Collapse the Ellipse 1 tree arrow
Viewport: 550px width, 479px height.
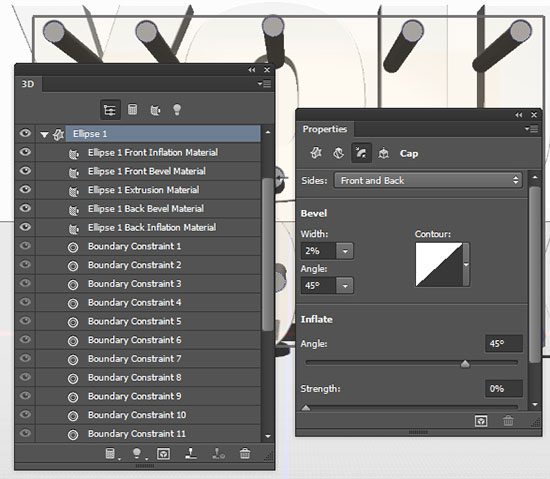click(x=44, y=134)
